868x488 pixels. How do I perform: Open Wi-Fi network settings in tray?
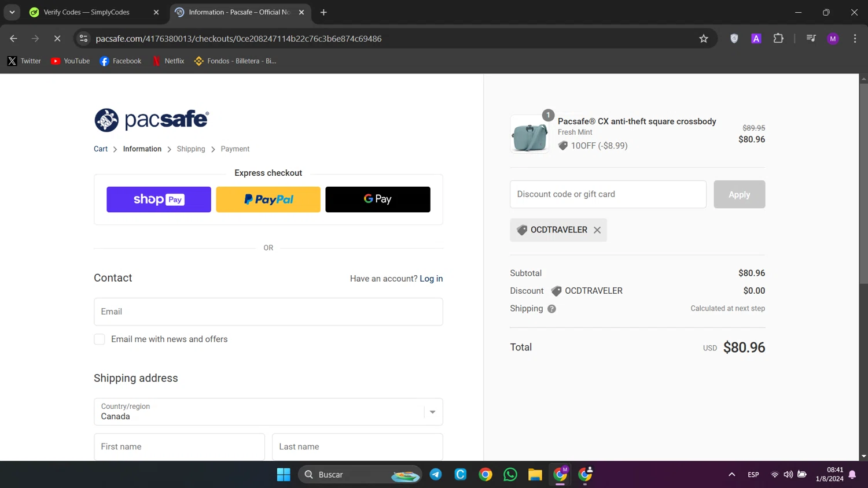tap(775, 475)
